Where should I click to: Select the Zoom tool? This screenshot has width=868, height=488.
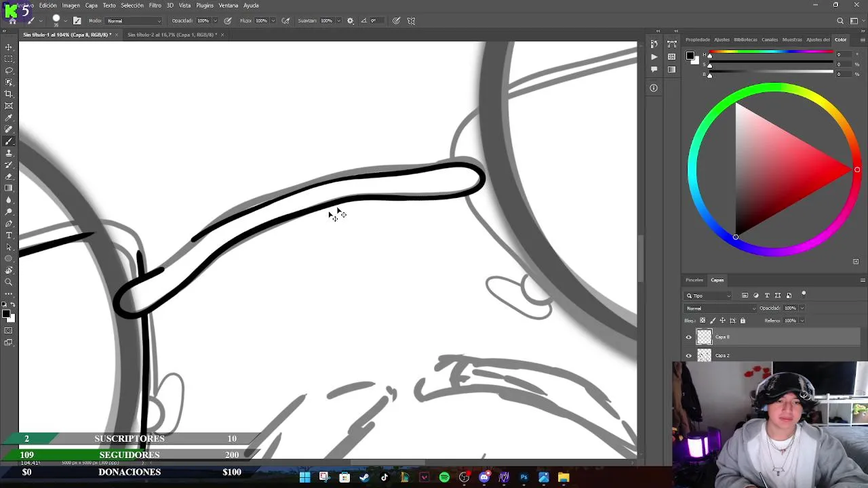coord(9,282)
